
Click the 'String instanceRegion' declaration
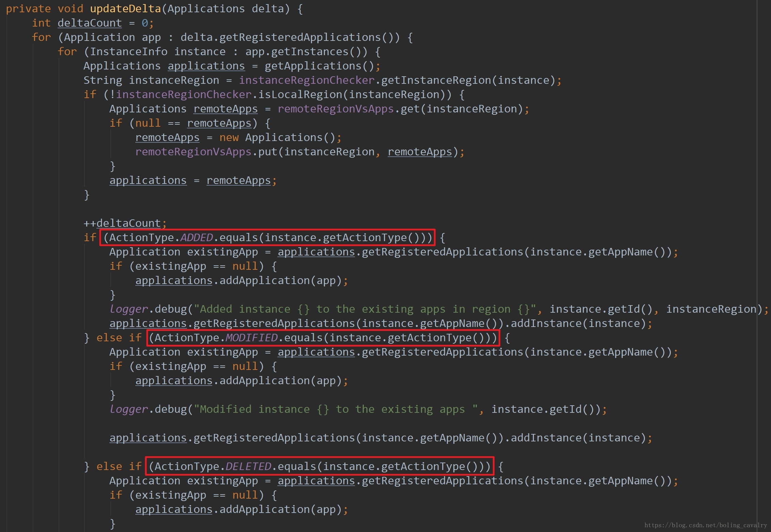click(x=151, y=80)
